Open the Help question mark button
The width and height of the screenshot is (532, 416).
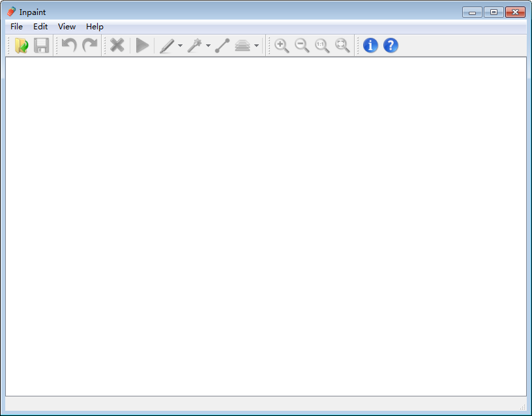click(x=390, y=45)
